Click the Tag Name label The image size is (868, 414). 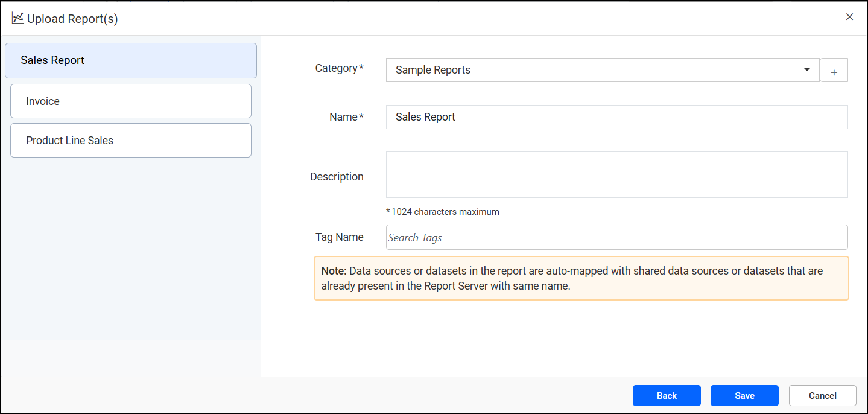(340, 237)
